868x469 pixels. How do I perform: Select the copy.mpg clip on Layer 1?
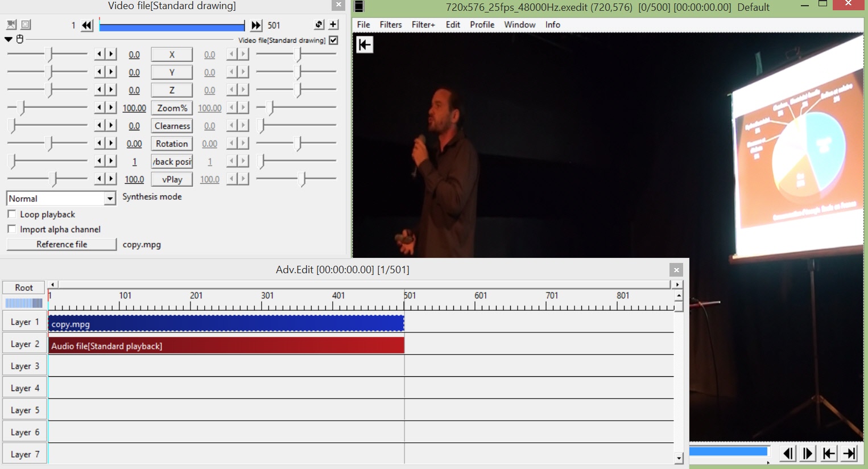pos(226,323)
